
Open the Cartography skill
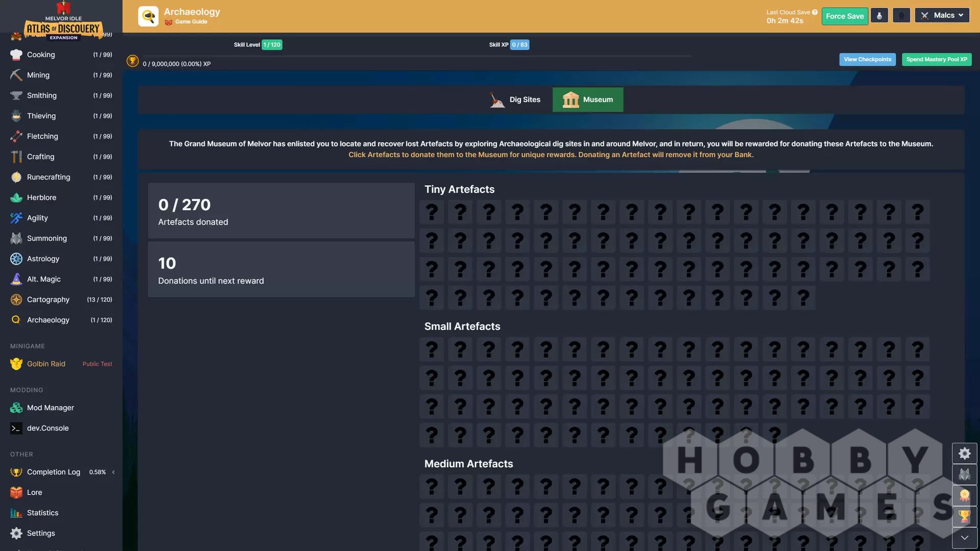tap(61, 299)
